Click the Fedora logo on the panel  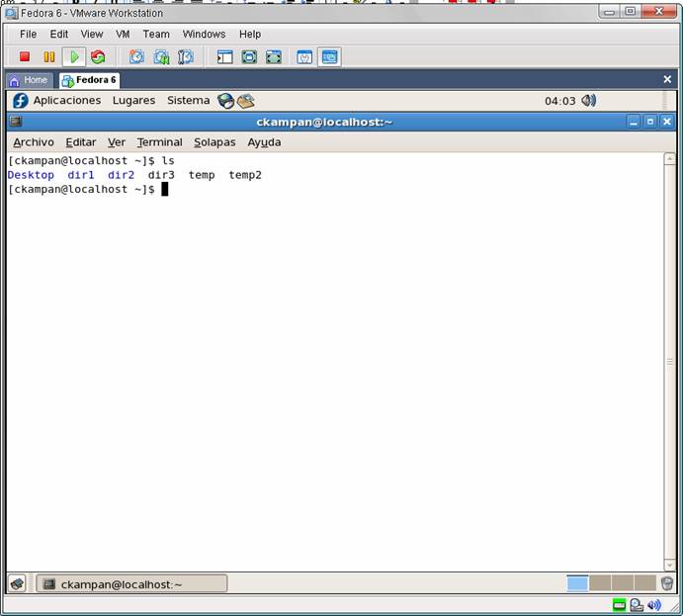coord(20,101)
